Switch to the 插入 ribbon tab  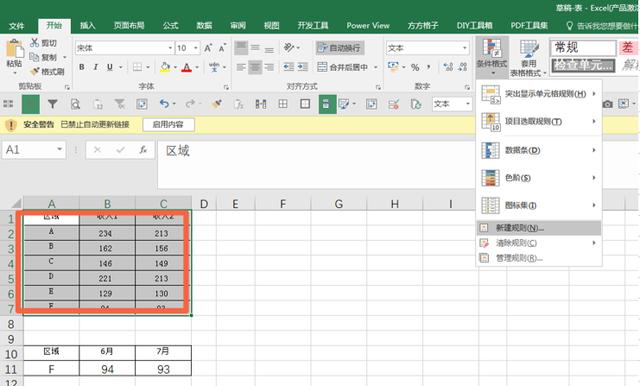point(87,26)
